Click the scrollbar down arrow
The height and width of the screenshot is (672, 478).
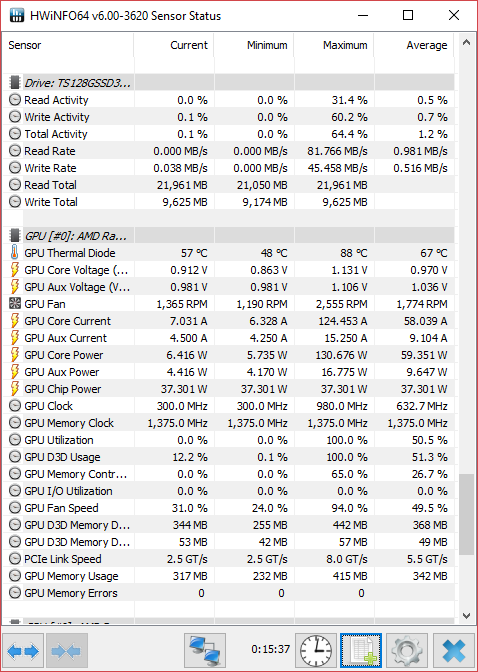(466, 616)
